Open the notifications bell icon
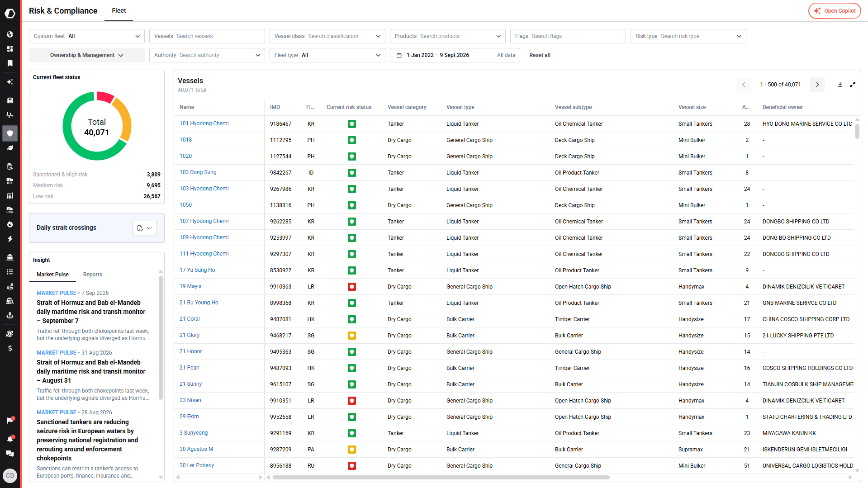This screenshot has height=488, width=868. pos(10,439)
